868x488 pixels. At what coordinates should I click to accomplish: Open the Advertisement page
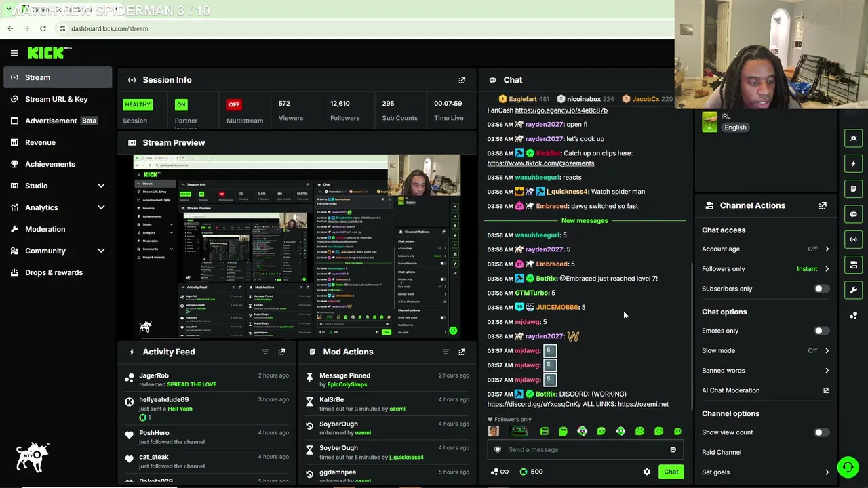[58, 121]
